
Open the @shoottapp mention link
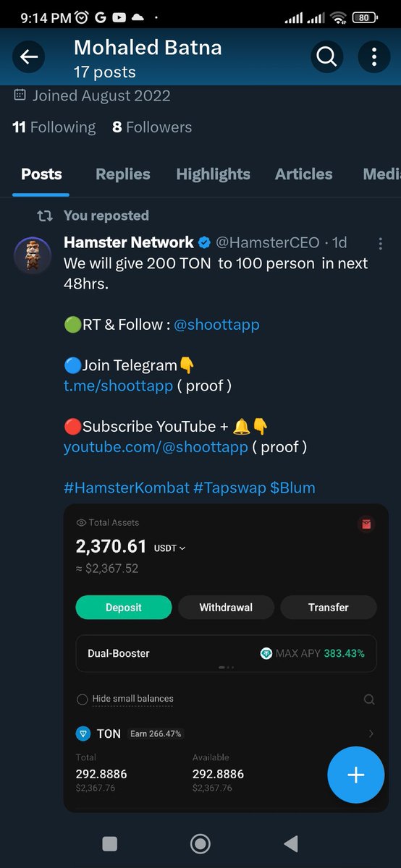coord(216,325)
